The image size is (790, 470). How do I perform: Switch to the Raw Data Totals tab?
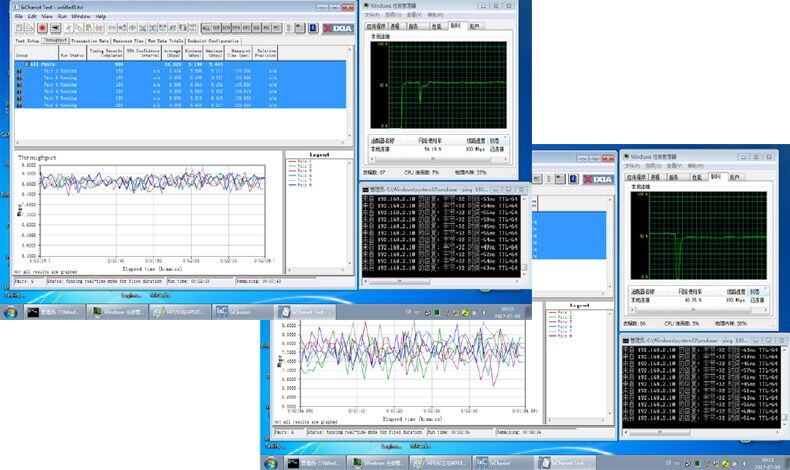166,41
